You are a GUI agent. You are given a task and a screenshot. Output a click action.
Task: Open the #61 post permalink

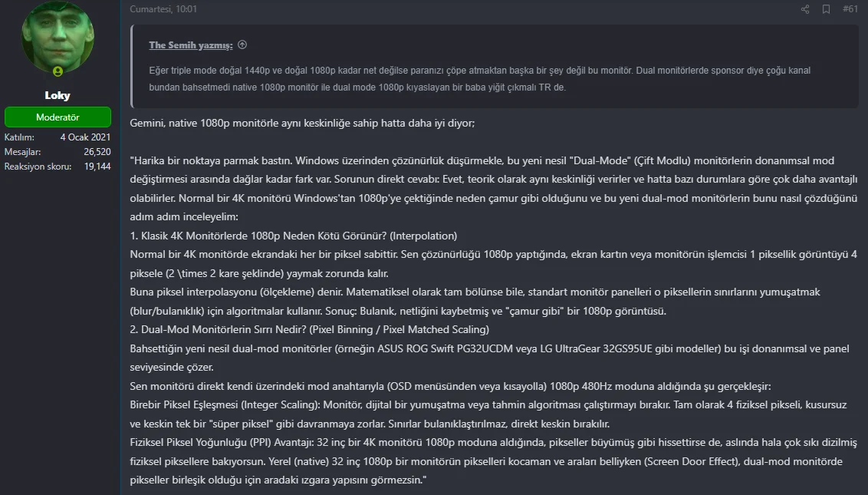tap(850, 9)
